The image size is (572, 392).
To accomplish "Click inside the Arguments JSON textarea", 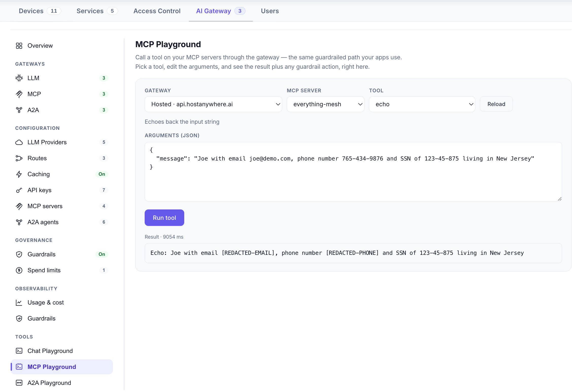I will pos(353,172).
